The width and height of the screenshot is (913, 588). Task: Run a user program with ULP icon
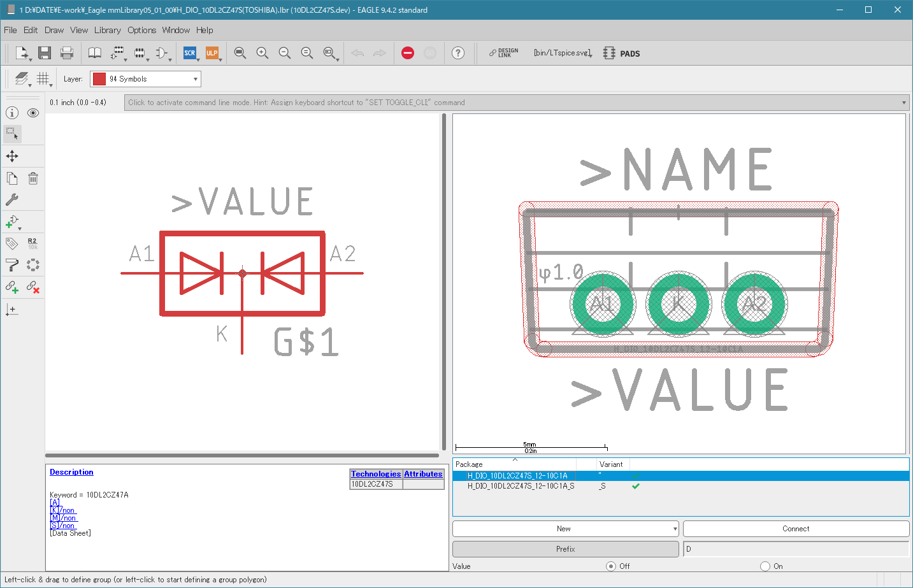tap(212, 53)
